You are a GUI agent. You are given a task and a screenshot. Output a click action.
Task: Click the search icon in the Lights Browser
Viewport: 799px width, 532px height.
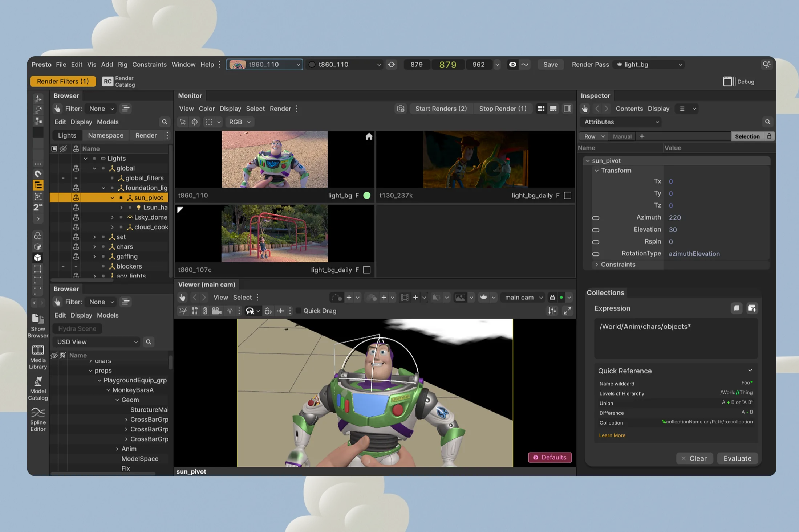coord(165,122)
